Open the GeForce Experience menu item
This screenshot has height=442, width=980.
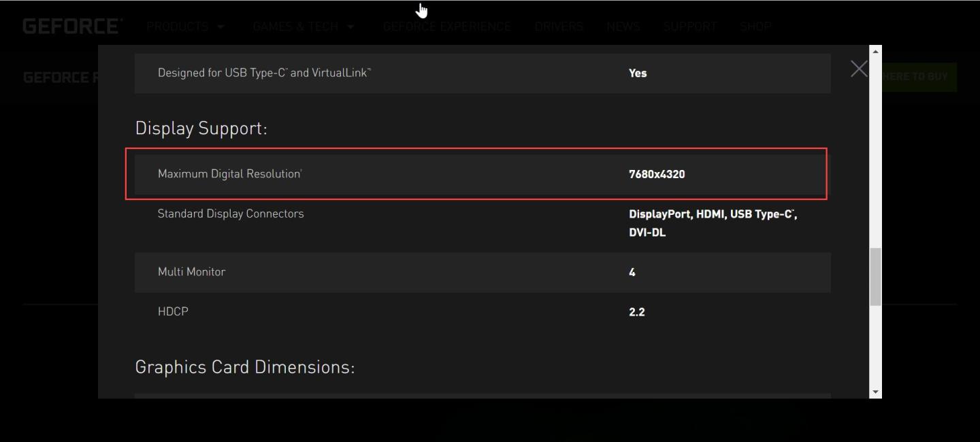coord(446,27)
